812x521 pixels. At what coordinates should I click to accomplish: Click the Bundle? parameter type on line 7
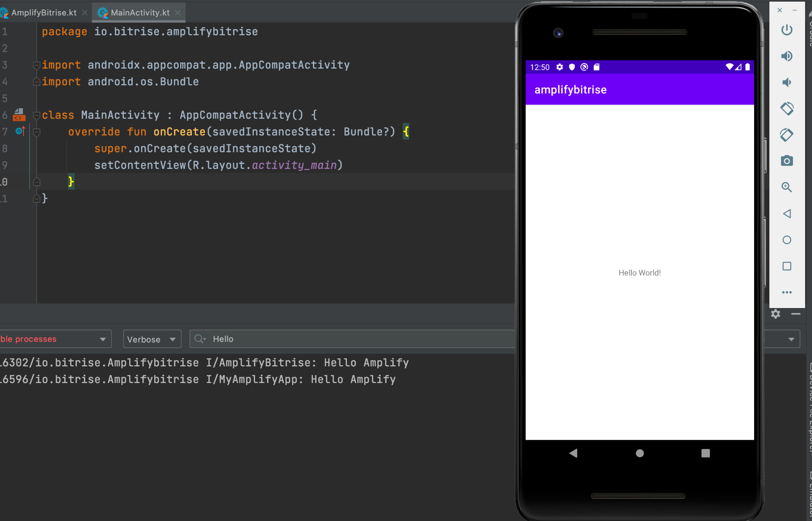[x=366, y=132]
